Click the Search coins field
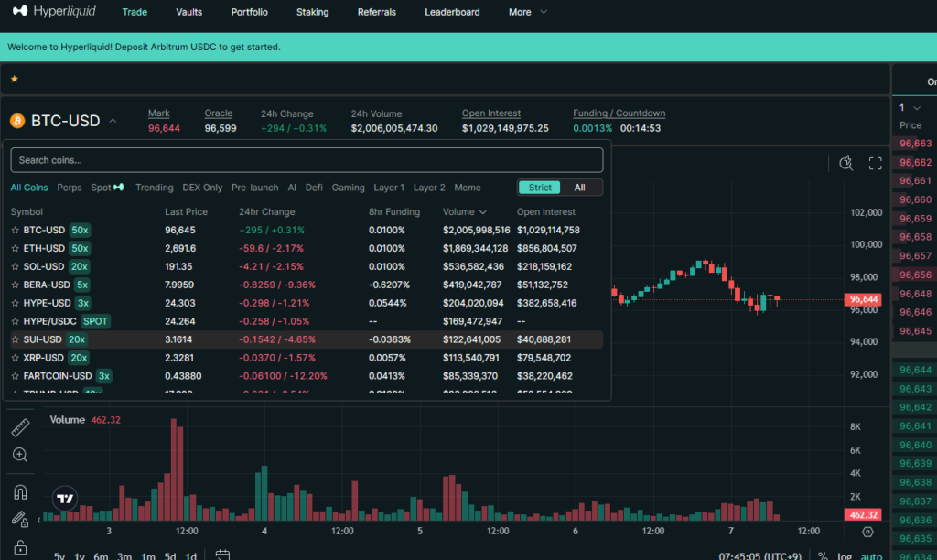The height and width of the screenshot is (560, 937). coord(307,160)
